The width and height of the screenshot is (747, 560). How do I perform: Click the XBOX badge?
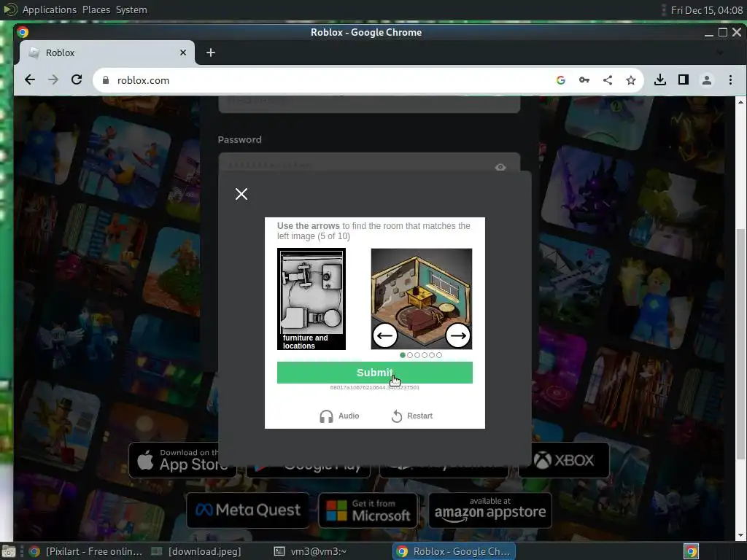point(564,460)
